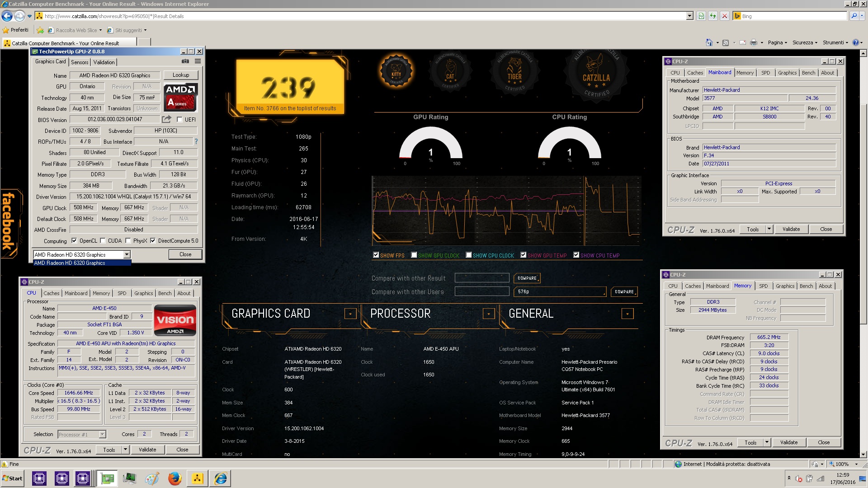Click the Bing search magnifier icon

(854, 16)
